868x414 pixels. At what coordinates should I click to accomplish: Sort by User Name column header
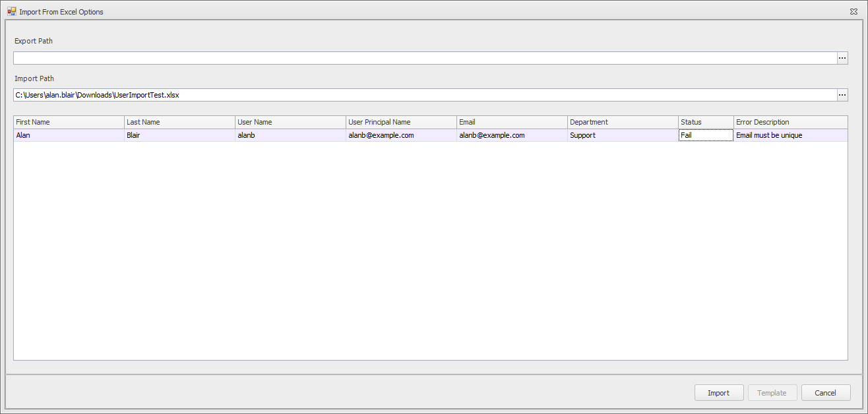tap(291, 122)
